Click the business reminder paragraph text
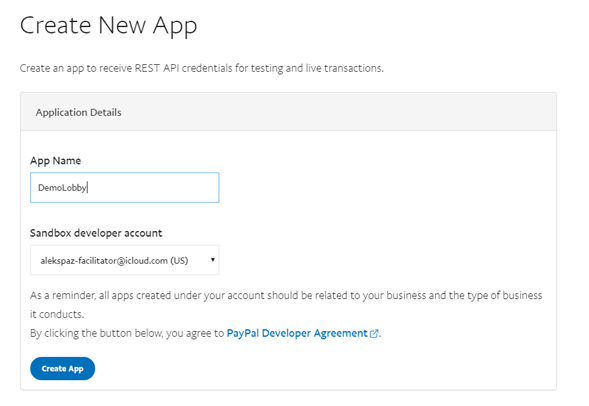 tap(286, 296)
